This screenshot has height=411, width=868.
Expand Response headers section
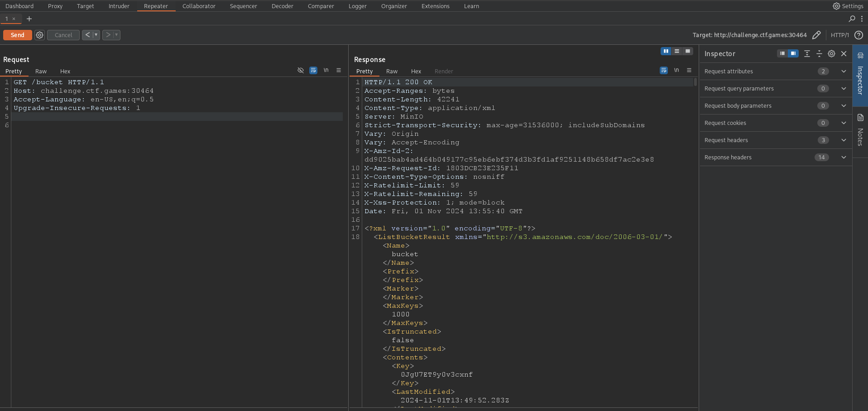pos(844,157)
